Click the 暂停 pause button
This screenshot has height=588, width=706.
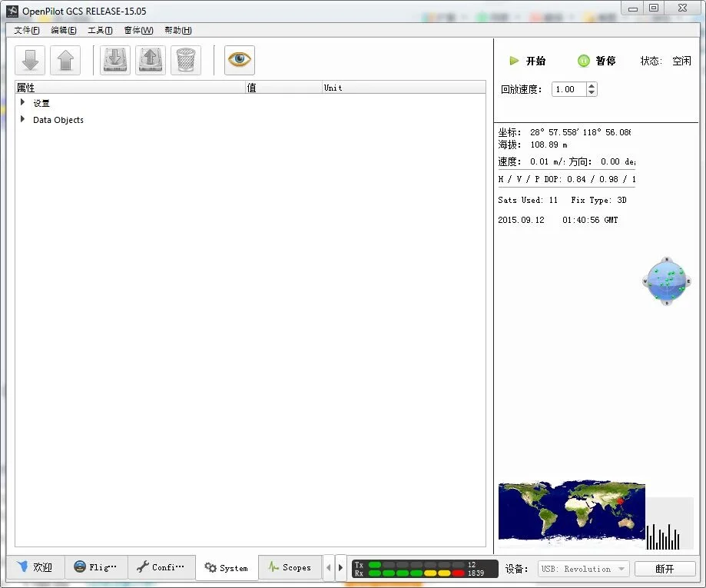pos(597,61)
